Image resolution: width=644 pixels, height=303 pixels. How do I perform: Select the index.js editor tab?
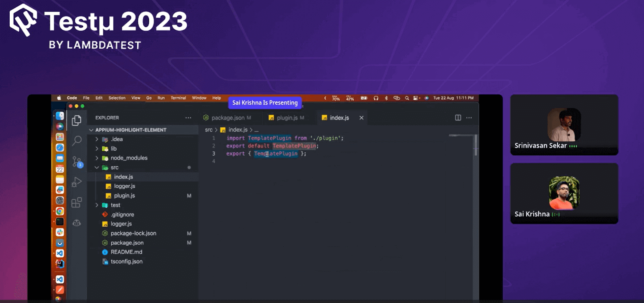[x=342, y=118]
